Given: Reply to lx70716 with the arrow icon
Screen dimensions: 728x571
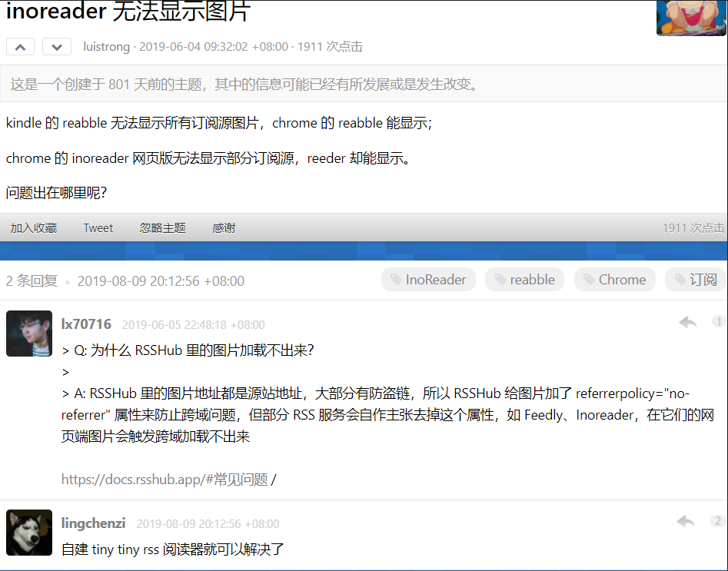Looking at the screenshot, I should click(687, 322).
